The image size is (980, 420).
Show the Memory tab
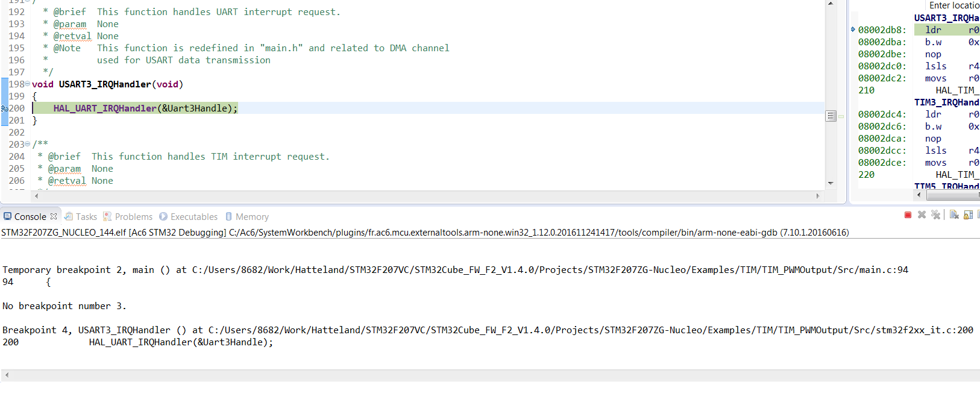click(247, 217)
